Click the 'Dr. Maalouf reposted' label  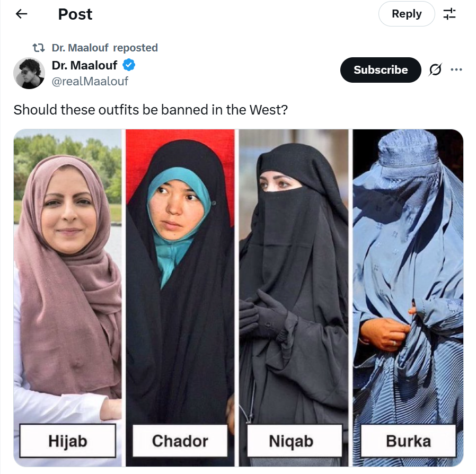105,48
